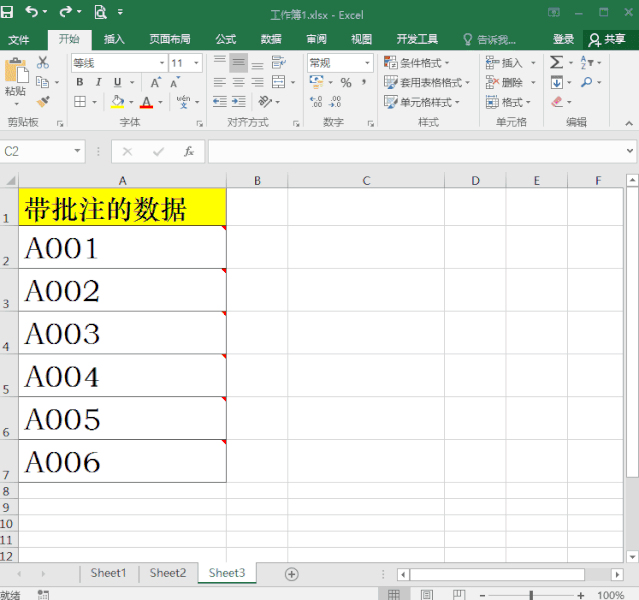Switch to the 插入 Insert ribbon tab
639x600 pixels.
(114, 39)
